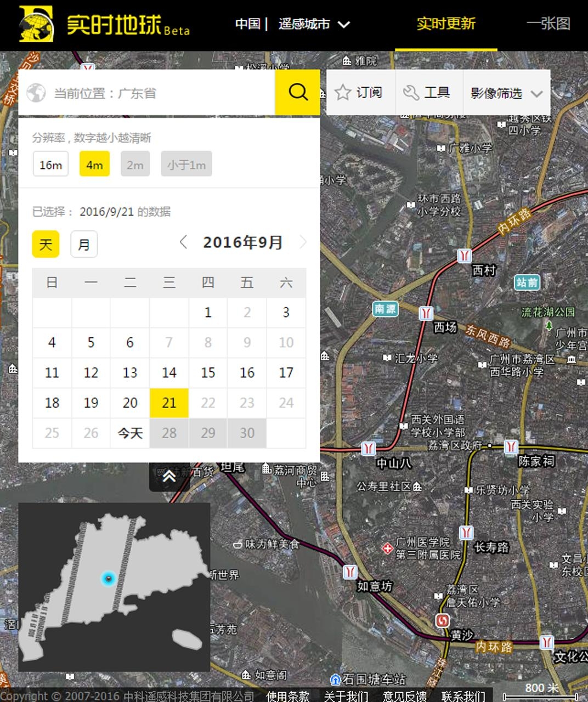Switch calendar to 月 month mode

[84, 244]
